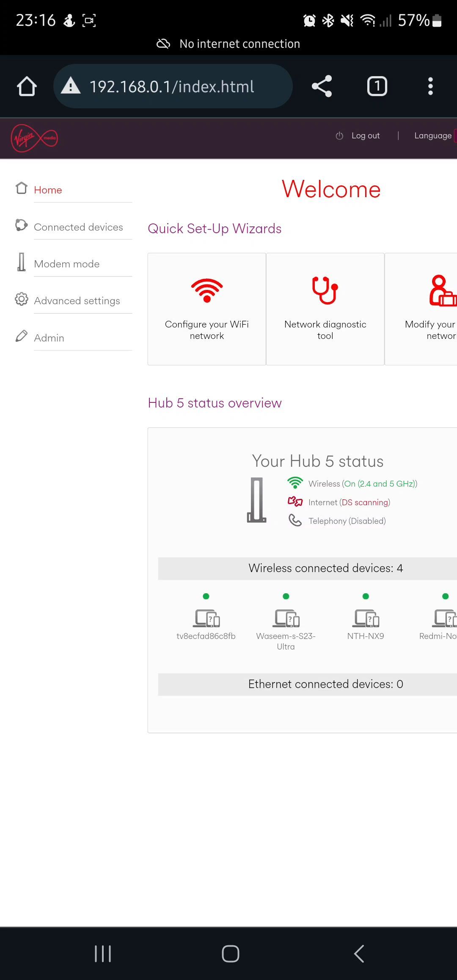
Task: Click the Home house icon in sidebar
Action: pos(22,188)
